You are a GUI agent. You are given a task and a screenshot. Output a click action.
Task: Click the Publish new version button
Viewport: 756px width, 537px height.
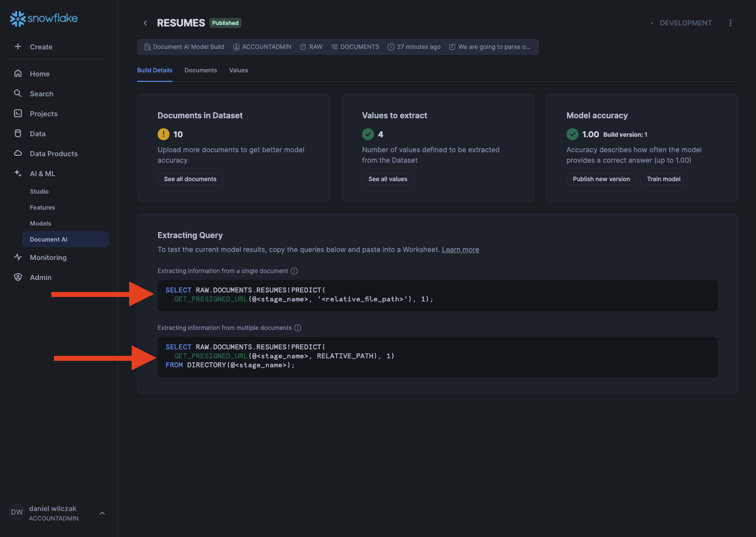click(x=601, y=179)
